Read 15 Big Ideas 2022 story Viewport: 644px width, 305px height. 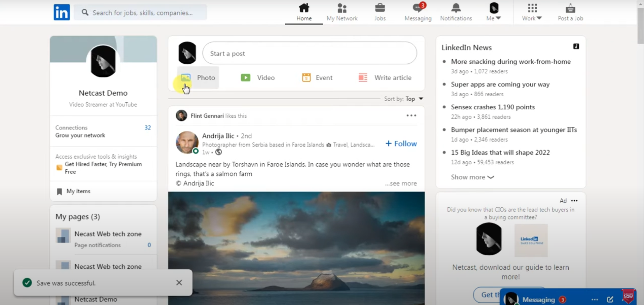tap(500, 152)
